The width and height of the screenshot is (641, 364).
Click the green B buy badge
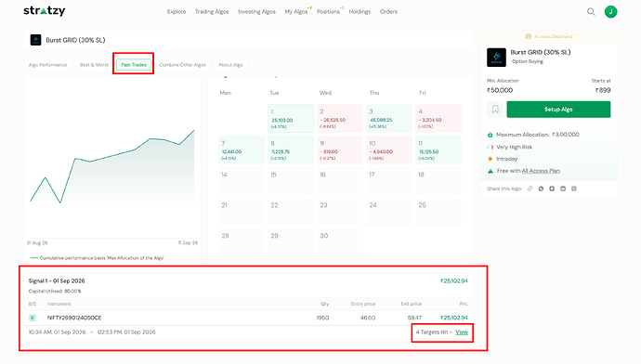click(x=33, y=318)
